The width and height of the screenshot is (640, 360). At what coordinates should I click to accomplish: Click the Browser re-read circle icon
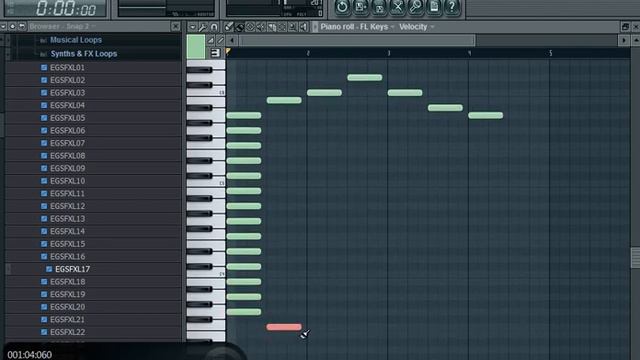point(13,27)
